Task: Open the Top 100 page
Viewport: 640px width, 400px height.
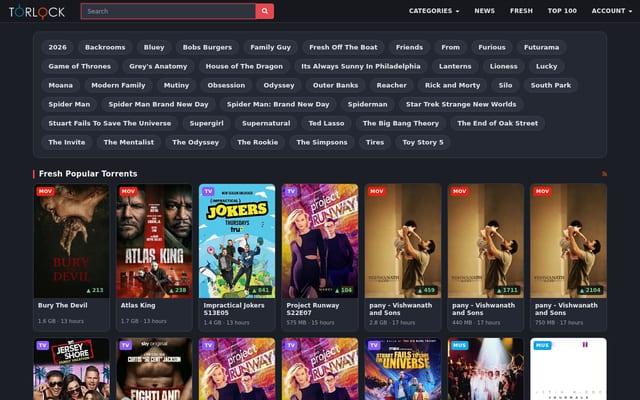Action: (562, 11)
